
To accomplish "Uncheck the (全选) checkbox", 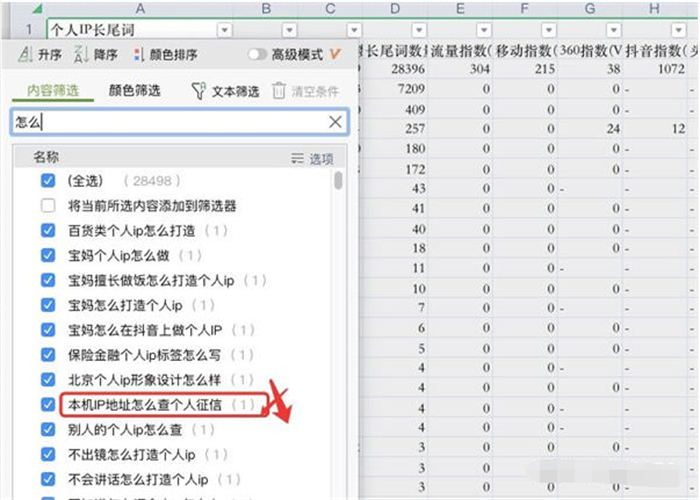I will point(48,180).
